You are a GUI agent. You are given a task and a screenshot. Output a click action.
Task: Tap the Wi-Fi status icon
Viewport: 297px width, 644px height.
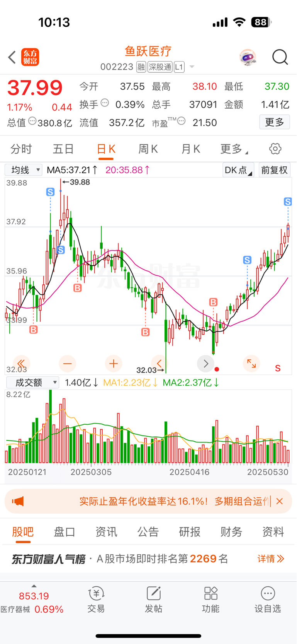click(x=239, y=22)
